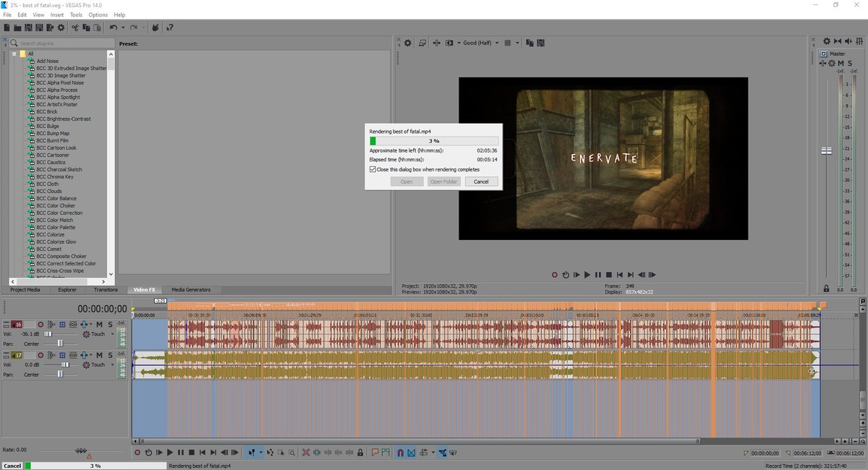
Task: Click the Dim Output speaker icon
Action: tap(848, 41)
